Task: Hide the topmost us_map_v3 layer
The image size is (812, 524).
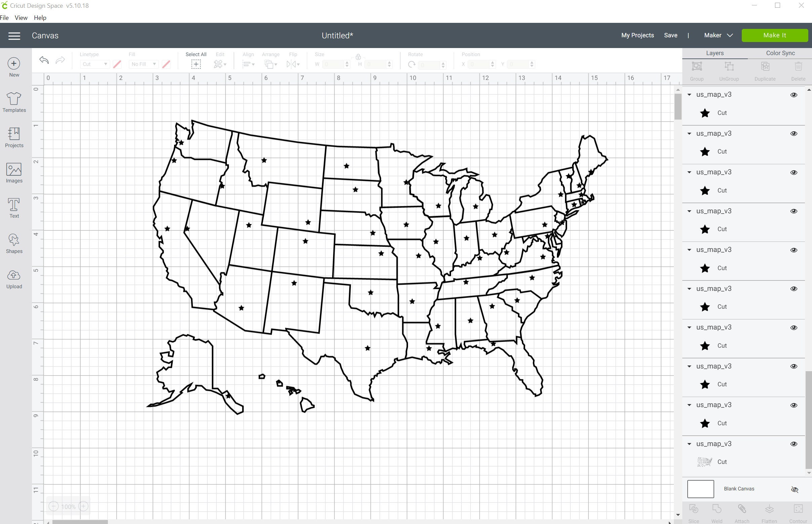Action: [x=793, y=95]
